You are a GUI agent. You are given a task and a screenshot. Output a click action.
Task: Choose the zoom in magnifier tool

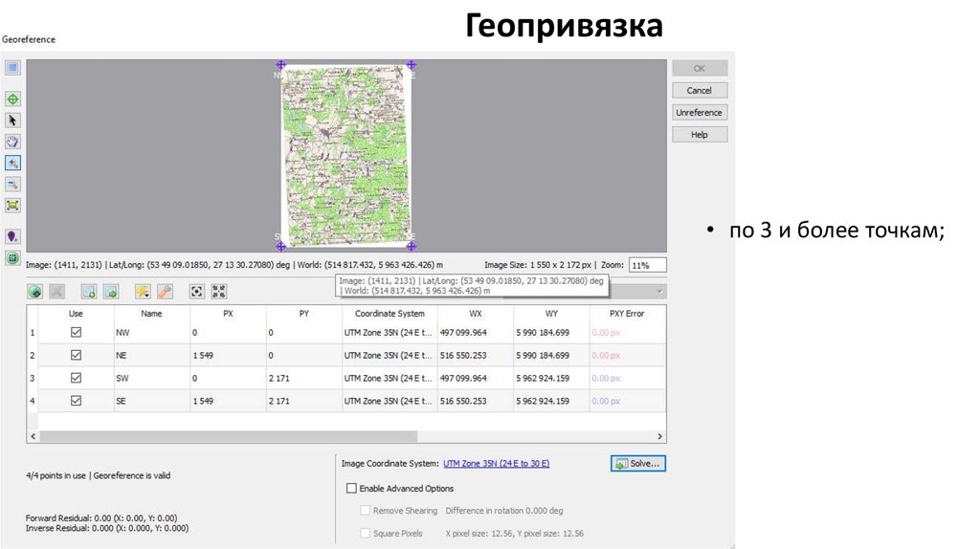point(12,163)
